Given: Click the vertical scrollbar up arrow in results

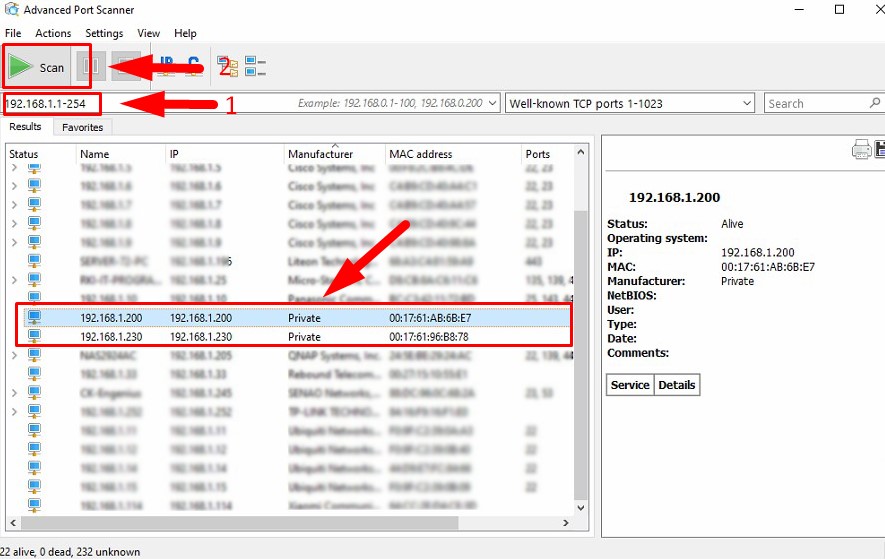Looking at the screenshot, I should tap(581, 152).
